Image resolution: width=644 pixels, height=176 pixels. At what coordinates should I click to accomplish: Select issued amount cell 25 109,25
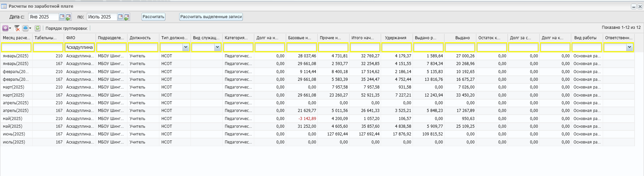point(460,126)
